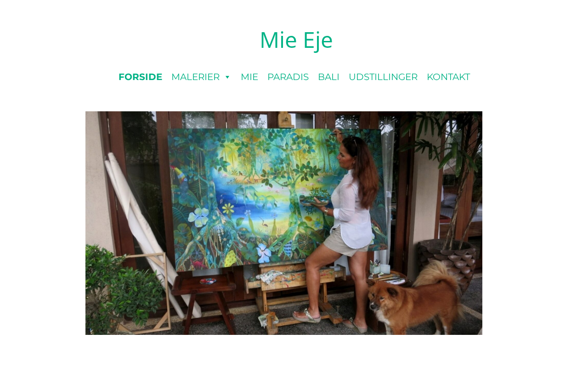Click the cup of brushes near the dog
Viewport: 588px width, 368px height.
375,267
